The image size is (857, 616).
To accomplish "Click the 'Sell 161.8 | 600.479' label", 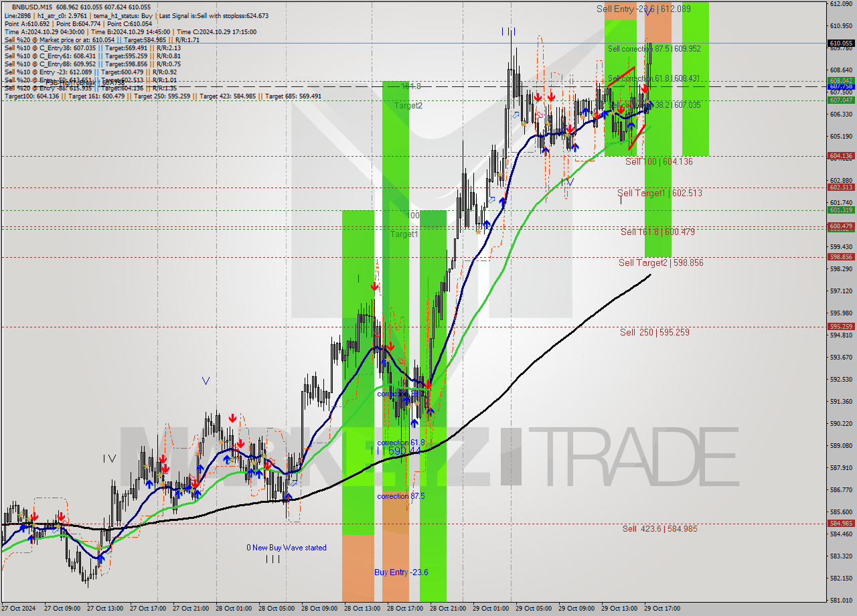I will click(x=657, y=232).
